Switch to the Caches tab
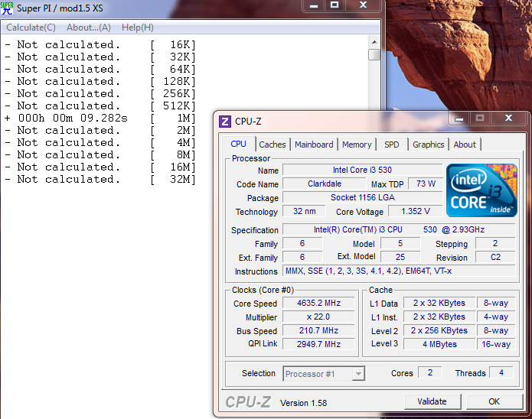Image resolution: width=532 pixels, height=419 pixels. pyautogui.click(x=272, y=145)
